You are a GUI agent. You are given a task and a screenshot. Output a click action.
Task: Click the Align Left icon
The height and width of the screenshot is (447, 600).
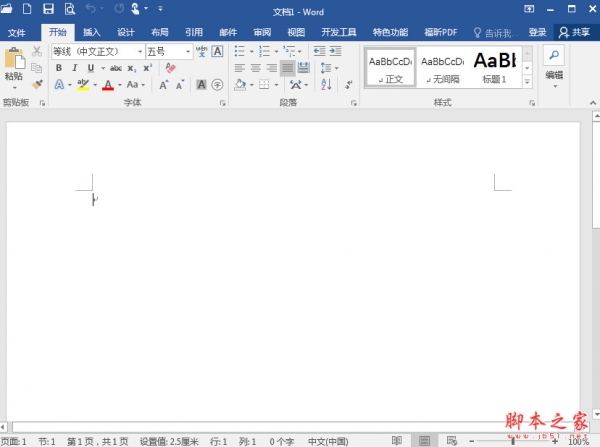pyautogui.click(x=240, y=68)
